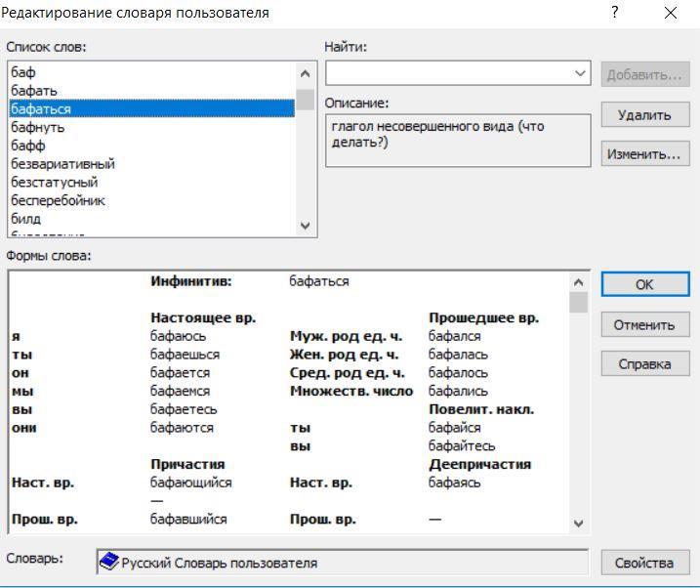700x588 pixels.
Task: Click the help question mark icon
Action: pos(614,13)
